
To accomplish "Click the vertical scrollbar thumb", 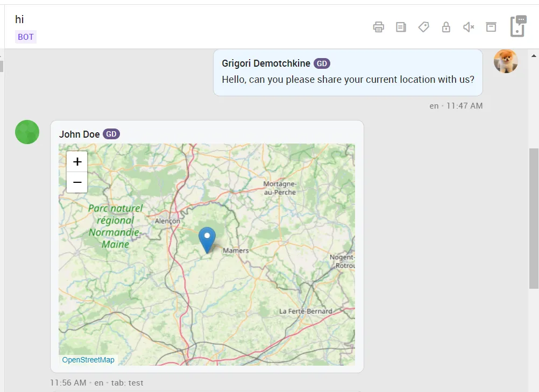I will pyautogui.click(x=534, y=218).
